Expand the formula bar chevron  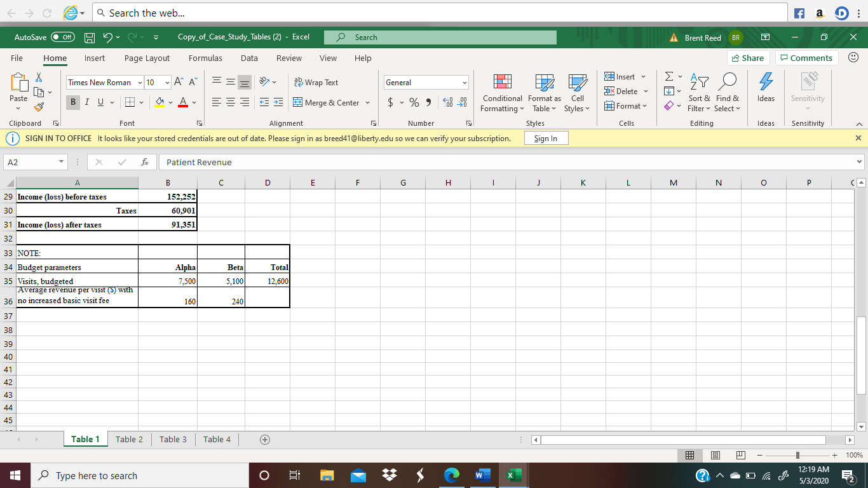(860, 163)
